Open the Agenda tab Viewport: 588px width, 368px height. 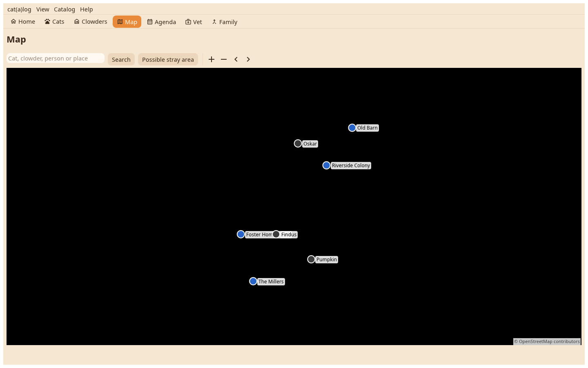[x=162, y=22]
